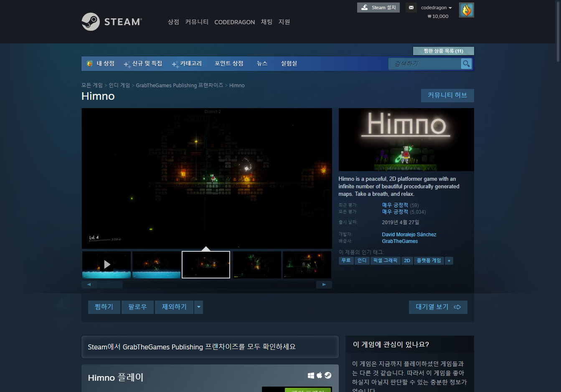Expand the codedragon account dropdown
Screen dimensions: 561x392
[x=437, y=8]
